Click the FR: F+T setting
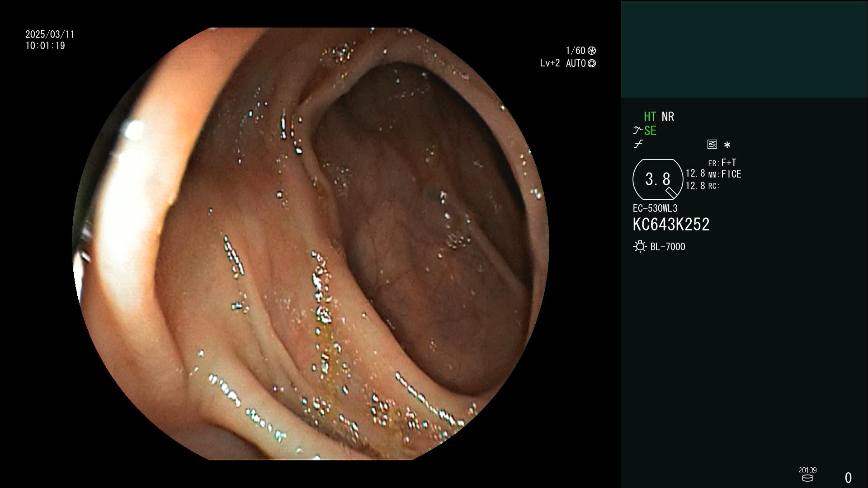 722,163
